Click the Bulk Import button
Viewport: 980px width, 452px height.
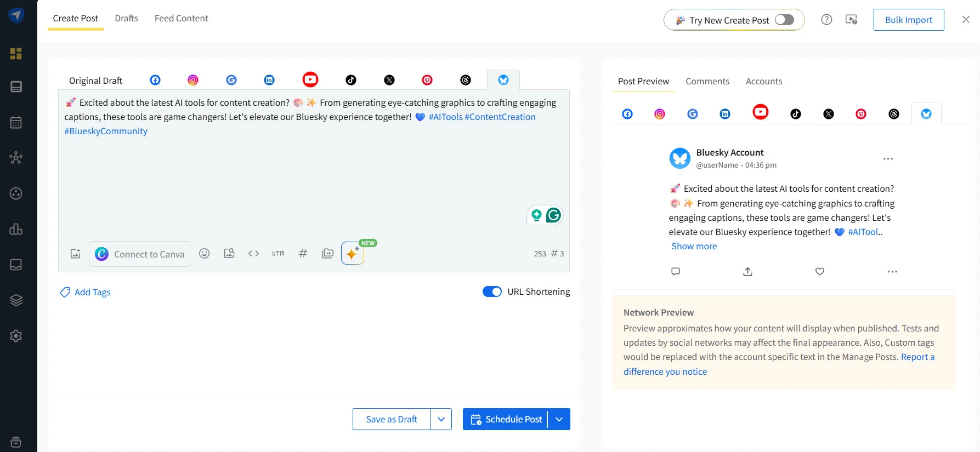[909, 20]
